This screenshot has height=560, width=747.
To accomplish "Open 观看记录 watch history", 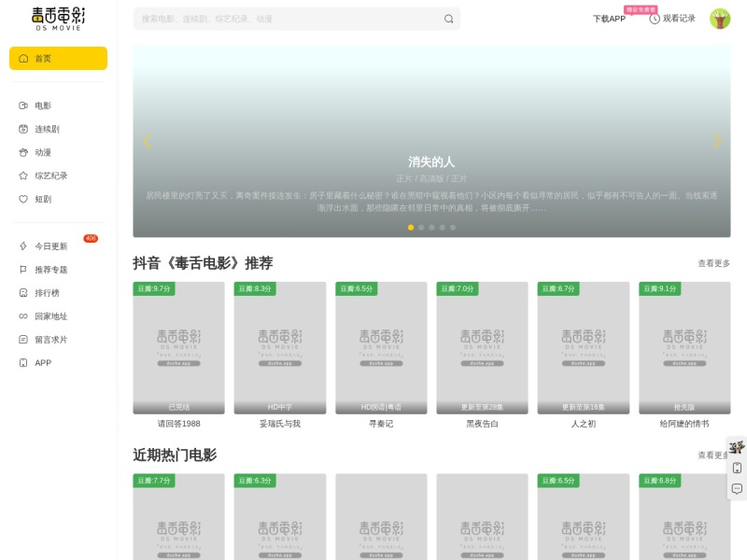I will click(672, 19).
